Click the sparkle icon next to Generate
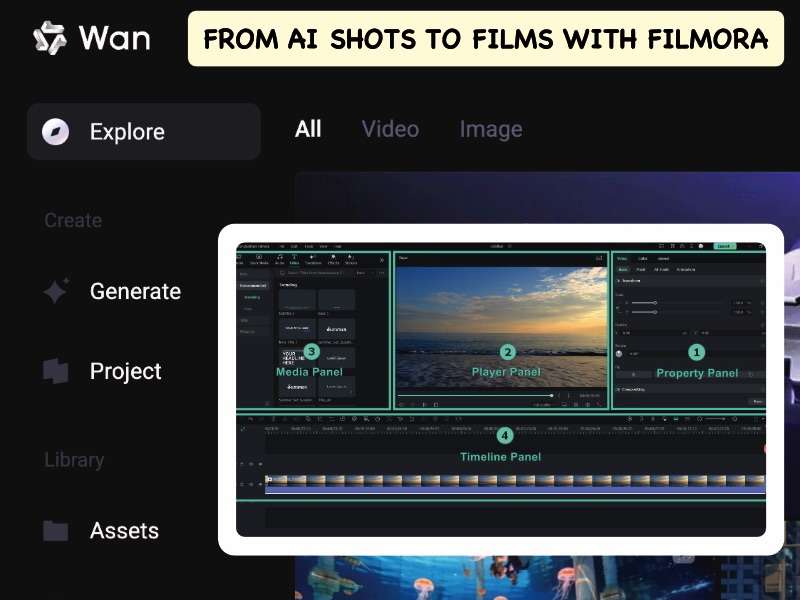800x600 pixels. [x=56, y=291]
